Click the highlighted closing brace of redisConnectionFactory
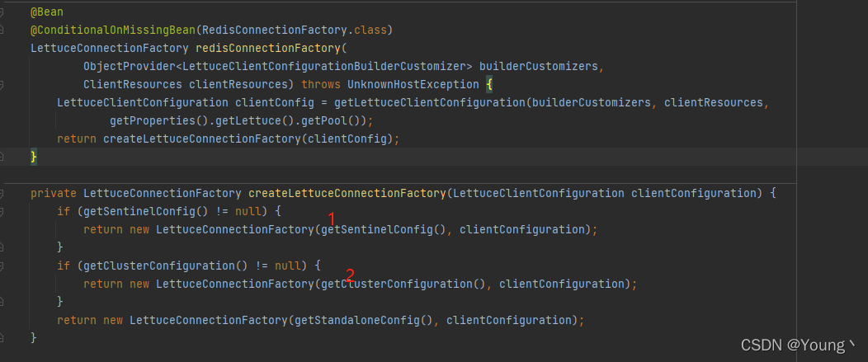Viewport: 868px width, 362px height. click(33, 157)
